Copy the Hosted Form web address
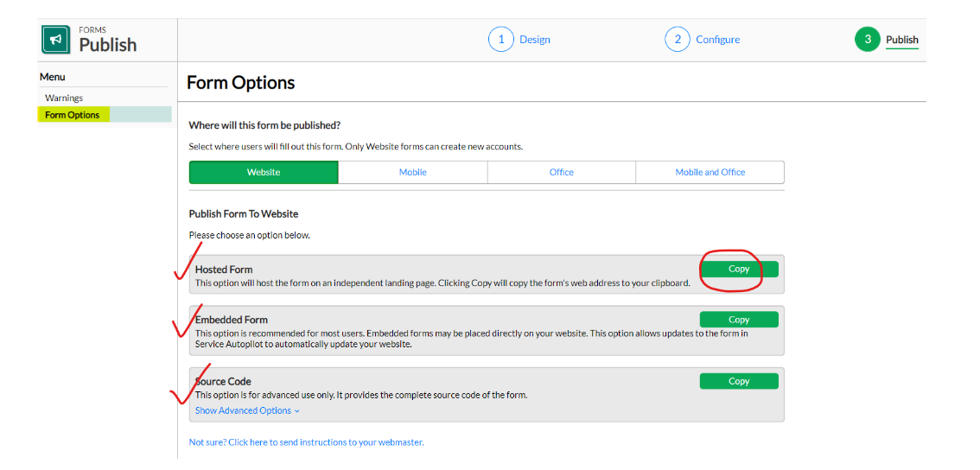980x470 pixels. pyautogui.click(x=739, y=269)
